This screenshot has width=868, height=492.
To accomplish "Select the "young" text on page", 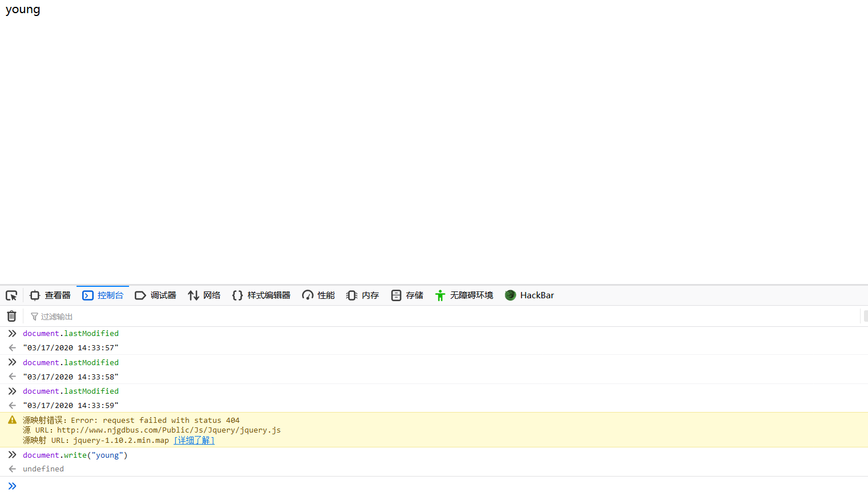I will (x=23, y=10).
